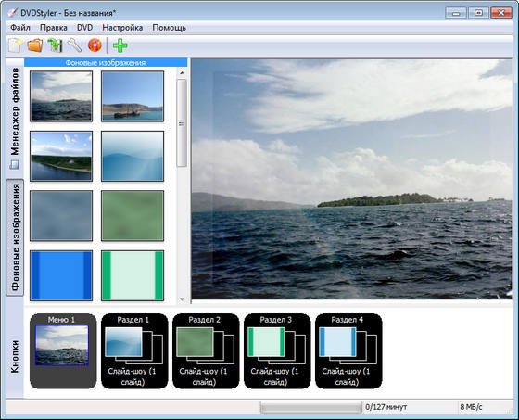Choose the ship-at-sea background thumbnail
This screenshot has height=420, width=519.
pyautogui.click(x=133, y=96)
